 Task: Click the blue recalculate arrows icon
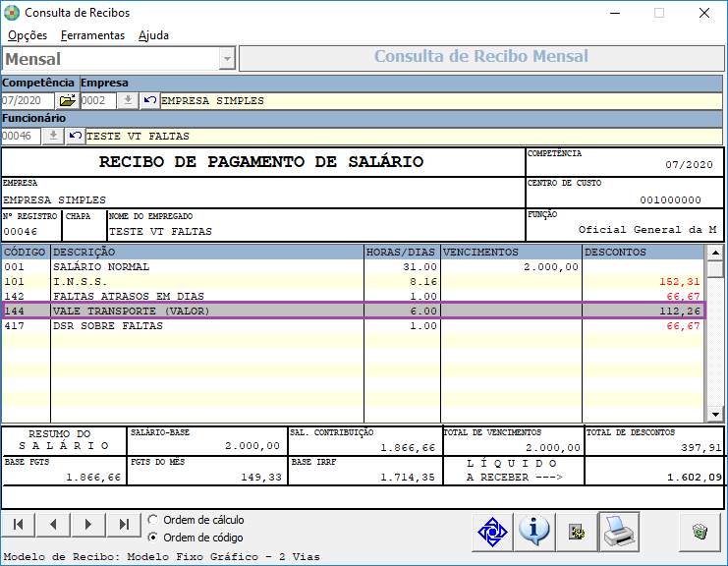pyautogui.click(x=492, y=532)
